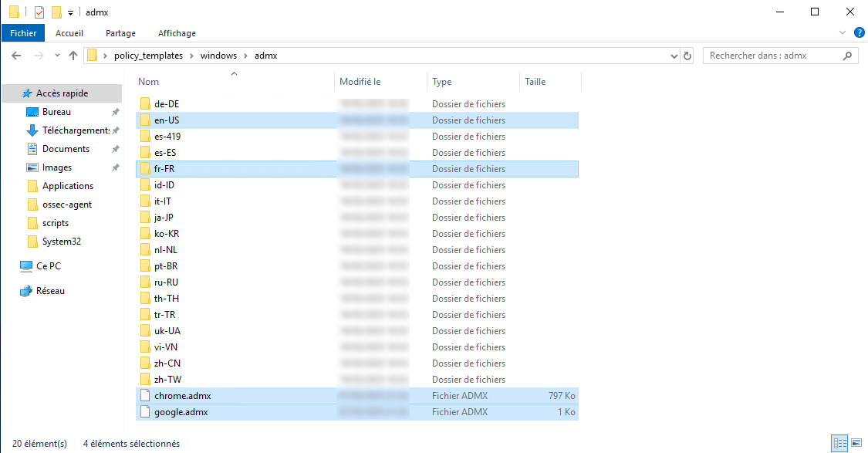Open the Fichier menu
This screenshot has height=453, width=868.
[x=23, y=33]
